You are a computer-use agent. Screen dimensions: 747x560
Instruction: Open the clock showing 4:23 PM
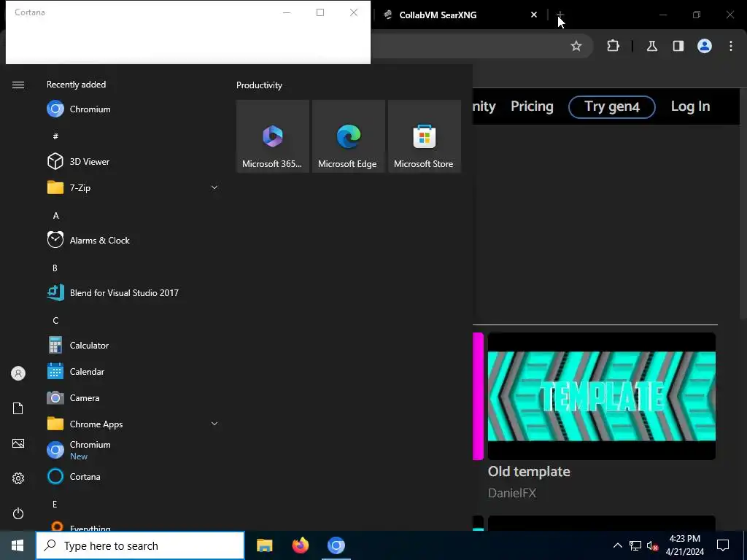click(684, 545)
